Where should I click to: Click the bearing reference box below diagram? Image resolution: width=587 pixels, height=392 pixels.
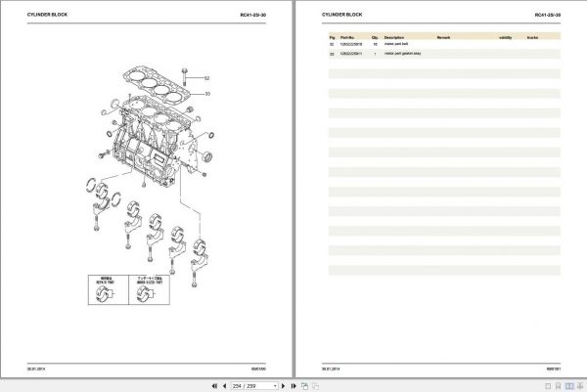[129, 289]
